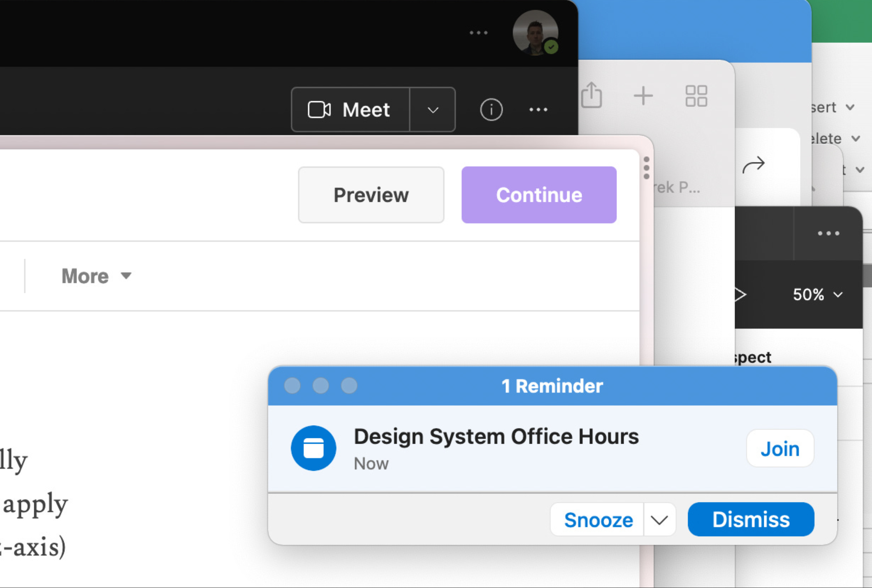Click the plus add icon
The height and width of the screenshot is (588, 872).
pos(643,96)
